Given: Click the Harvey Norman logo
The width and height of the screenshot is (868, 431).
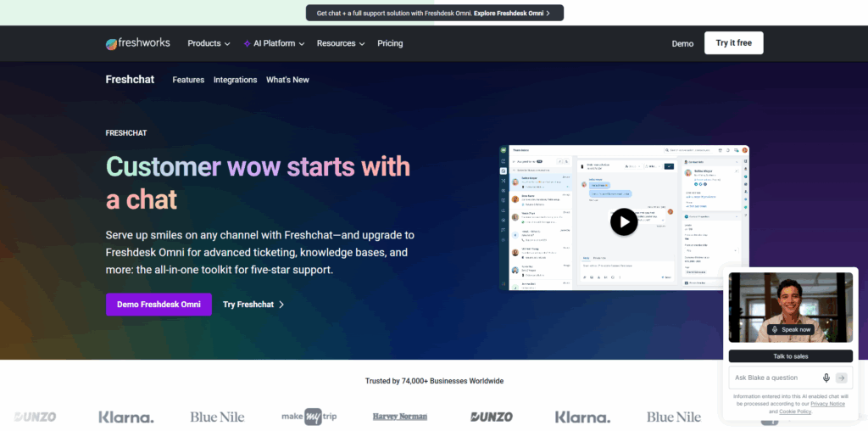Looking at the screenshot, I should [400, 417].
